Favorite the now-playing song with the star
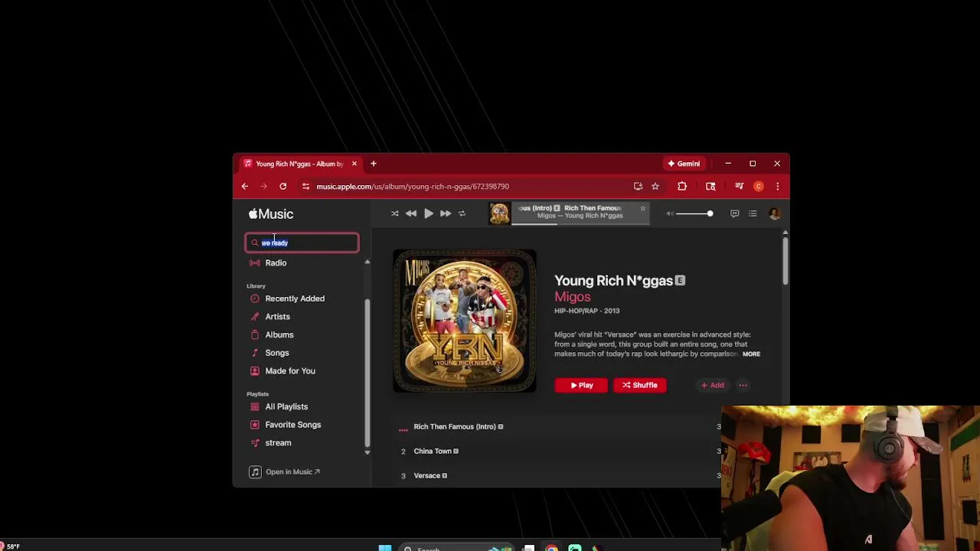Viewport: 980px width, 551px height. coord(642,208)
